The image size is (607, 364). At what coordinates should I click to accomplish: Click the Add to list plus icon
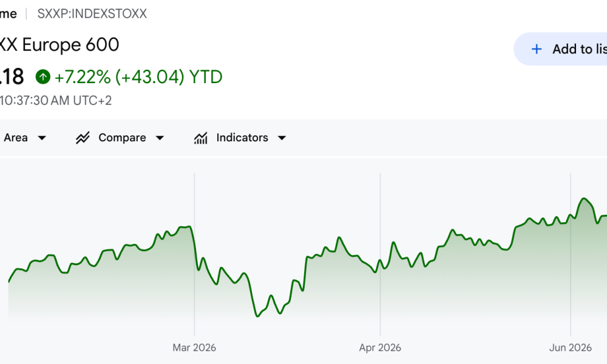tap(537, 49)
